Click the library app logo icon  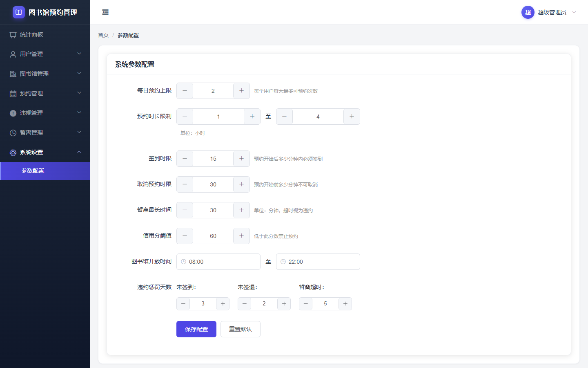pos(19,12)
